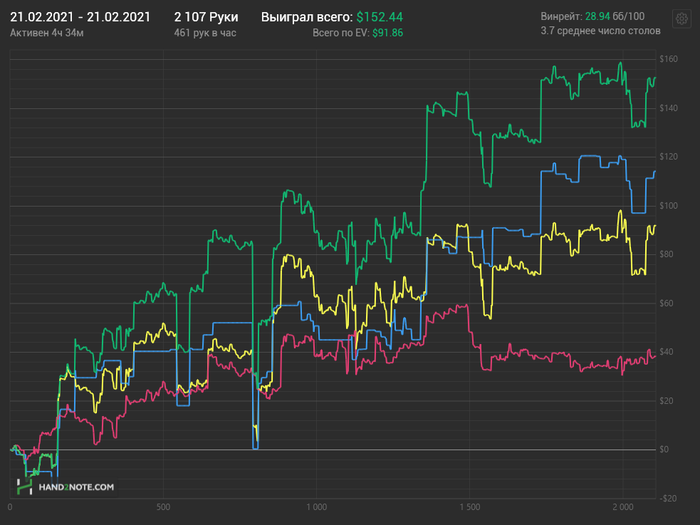Select the total won value $152.44
The image size is (700, 525).
pyautogui.click(x=379, y=17)
